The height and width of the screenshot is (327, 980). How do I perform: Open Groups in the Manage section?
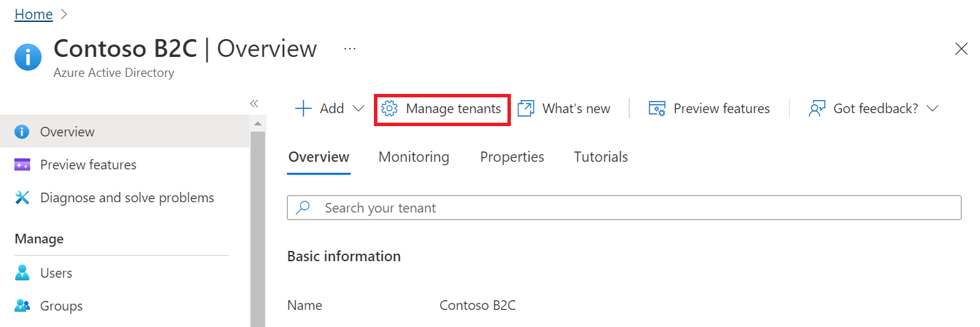(61, 306)
